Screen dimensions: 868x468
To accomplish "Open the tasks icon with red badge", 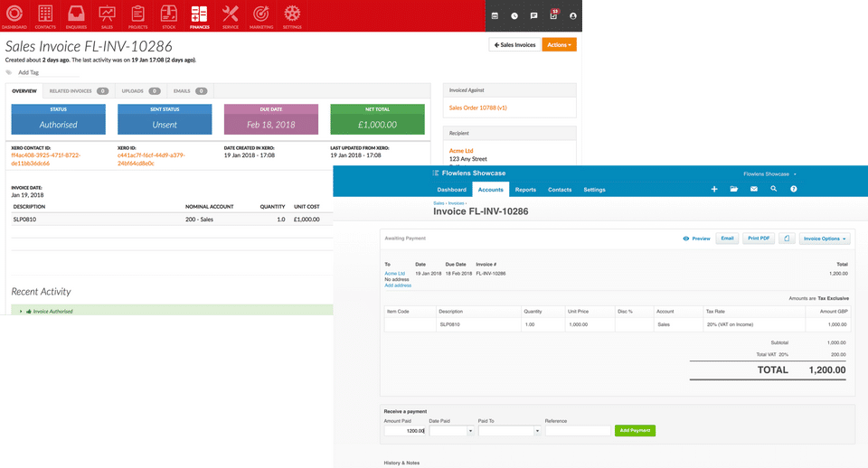I will point(553,15).
